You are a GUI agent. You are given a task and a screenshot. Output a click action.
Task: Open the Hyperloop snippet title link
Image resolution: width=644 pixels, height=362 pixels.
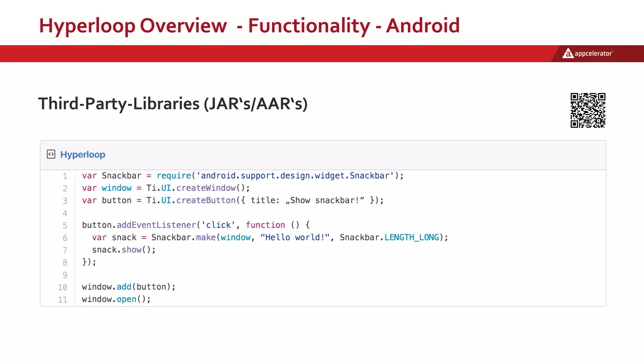pyautogui.click(x=83, y=155)
